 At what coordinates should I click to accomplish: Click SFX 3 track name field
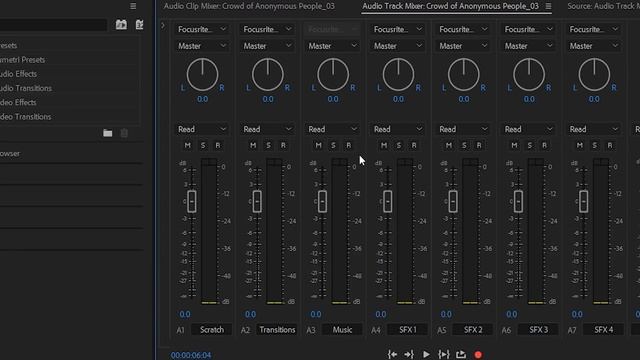point(538,330)
